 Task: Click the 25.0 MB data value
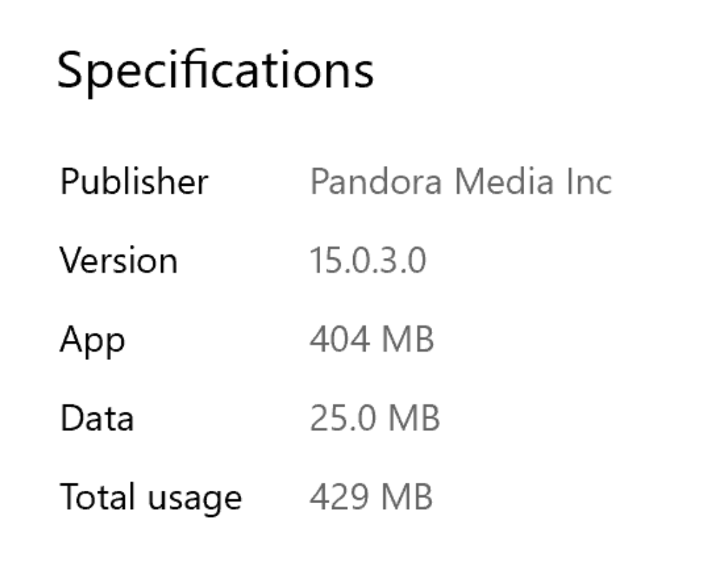[374, 418]
